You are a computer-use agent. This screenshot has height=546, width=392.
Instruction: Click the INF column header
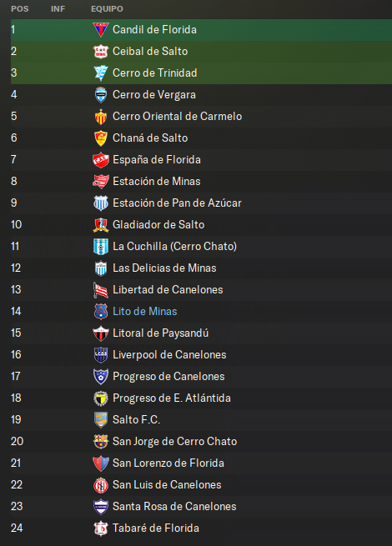(58, 9)
